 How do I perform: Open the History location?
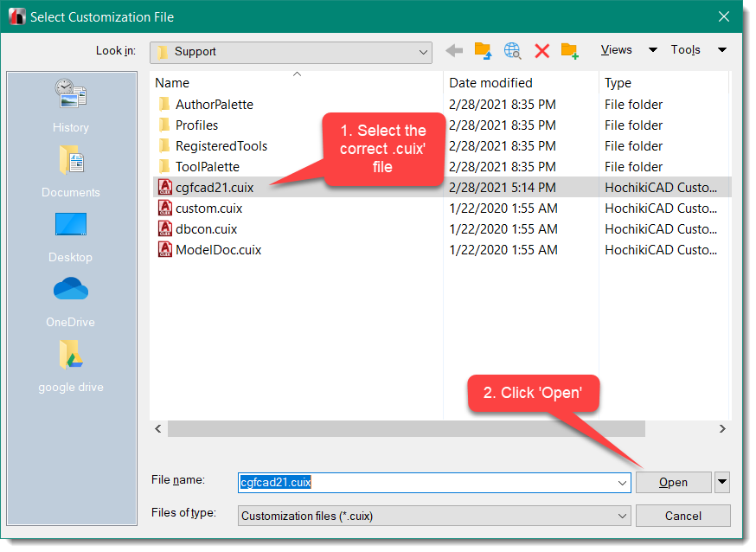click(x=71, y=106)
